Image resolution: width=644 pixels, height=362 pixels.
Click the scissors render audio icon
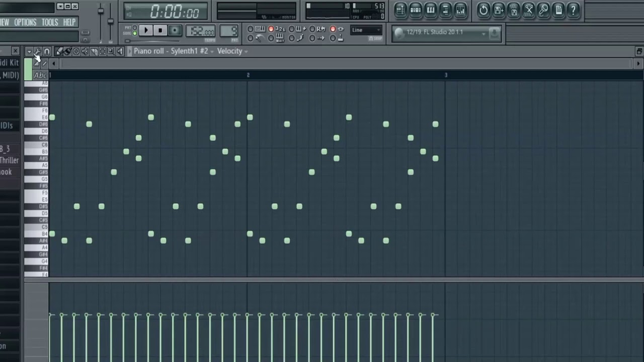(x=529, y=10)
